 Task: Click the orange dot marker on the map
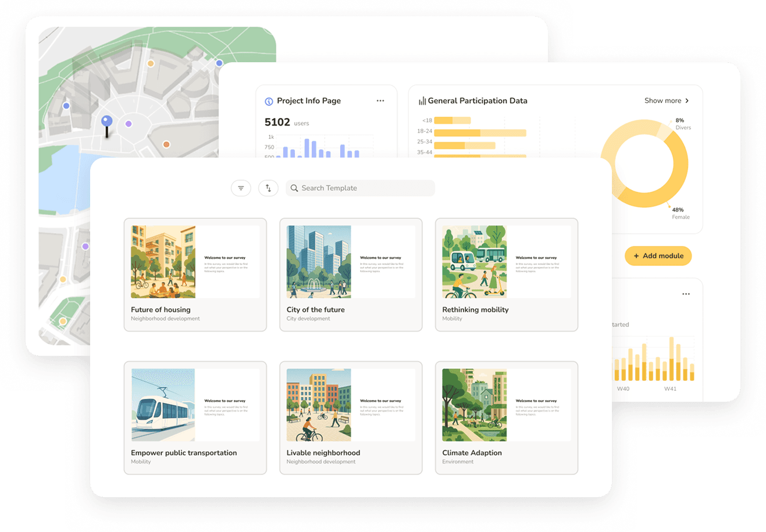[x=166, y=144]
